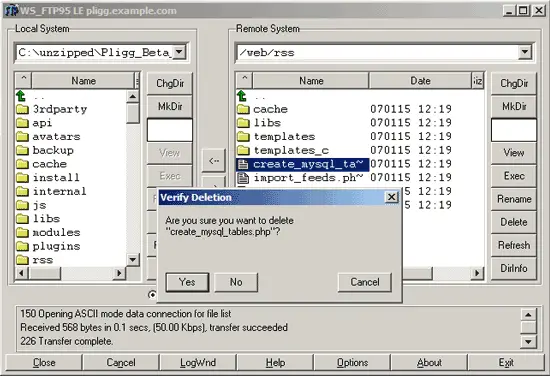Sort remote list using caret column header
This screenshot has height=376, width=550.
[x=244, y=81]
